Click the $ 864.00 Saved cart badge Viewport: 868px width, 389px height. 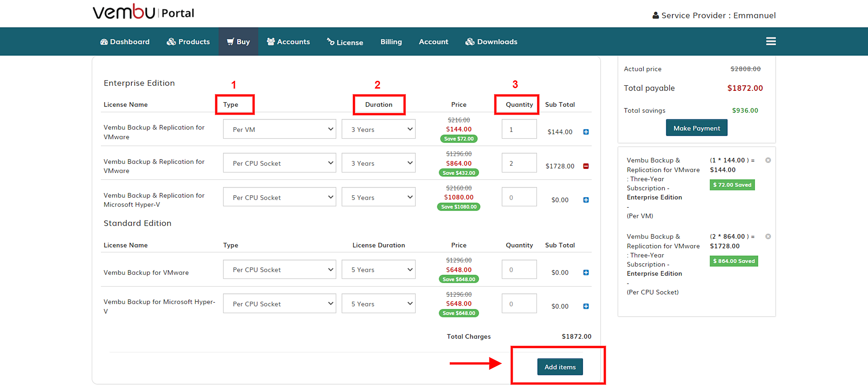[734, 261]
